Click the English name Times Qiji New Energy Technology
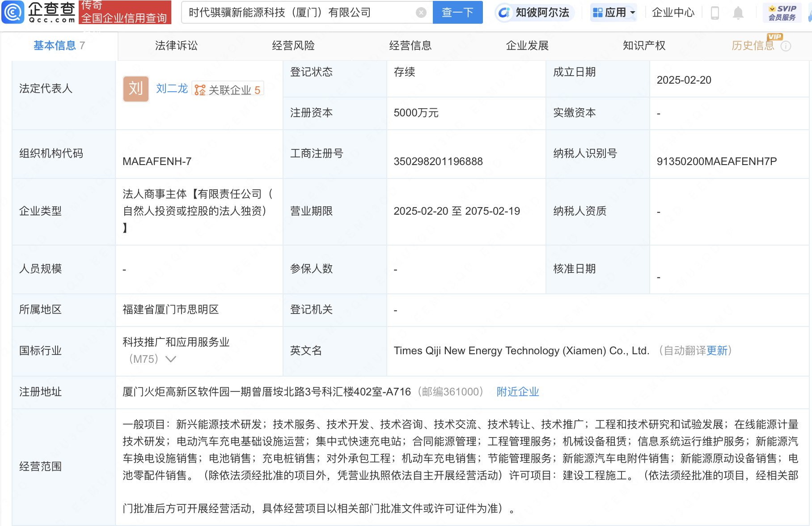Image resolution: width=812 pixels, height=526 pixels. point(521,351)
